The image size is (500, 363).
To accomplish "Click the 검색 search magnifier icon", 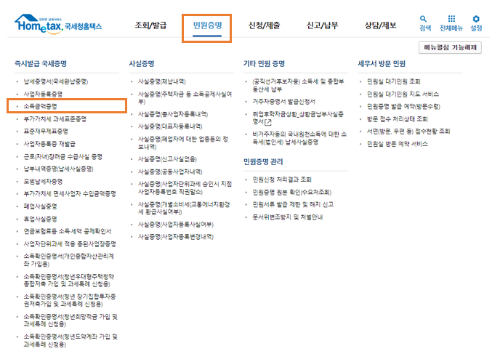I will pos(423,19).
